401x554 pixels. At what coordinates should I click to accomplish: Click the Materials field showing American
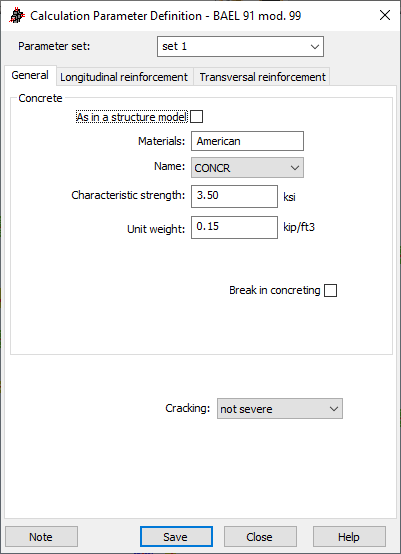[247, 141]
